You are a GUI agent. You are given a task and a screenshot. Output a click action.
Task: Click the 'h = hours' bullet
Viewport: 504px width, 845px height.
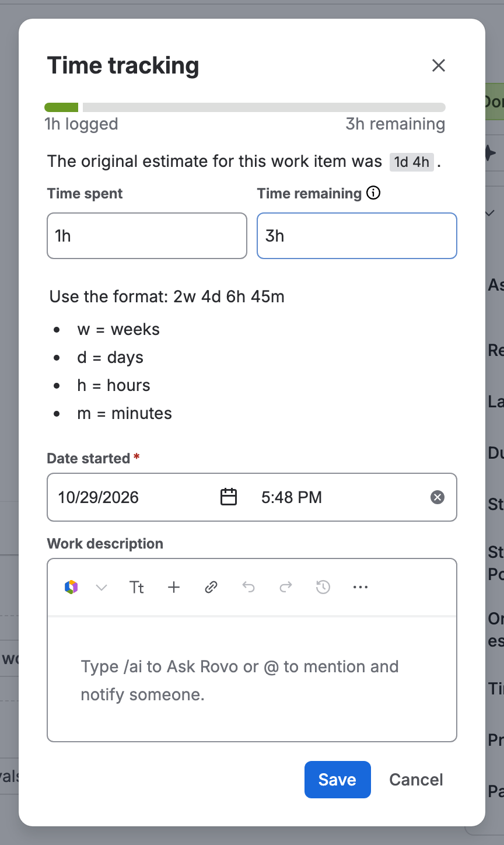114,385
